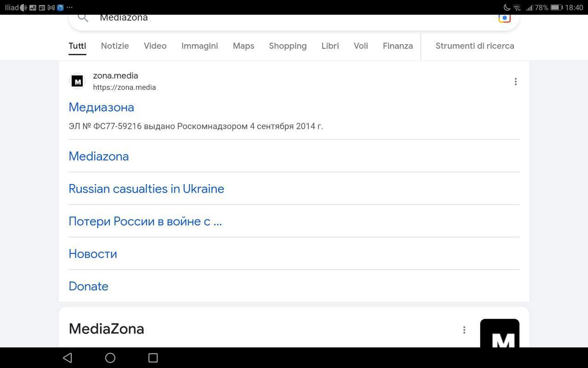Select the Tutti search tab
Viewport: 588px width, 368px height.
click(x=77, y=46)
